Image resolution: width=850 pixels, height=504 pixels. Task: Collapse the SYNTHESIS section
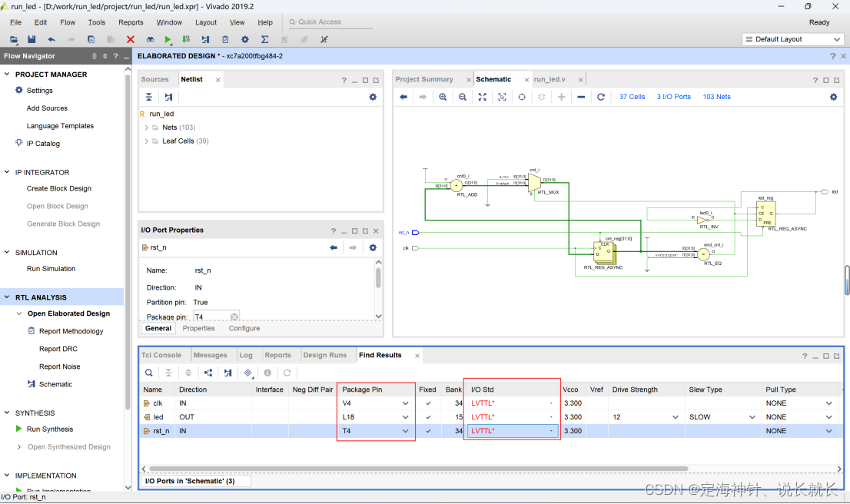tap(7, 413)
